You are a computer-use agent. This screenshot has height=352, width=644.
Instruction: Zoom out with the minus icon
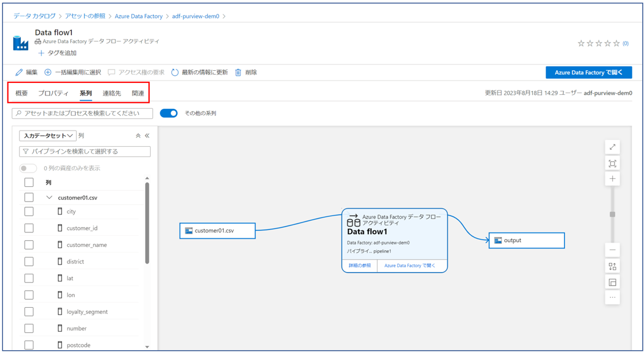pos(612,250)
